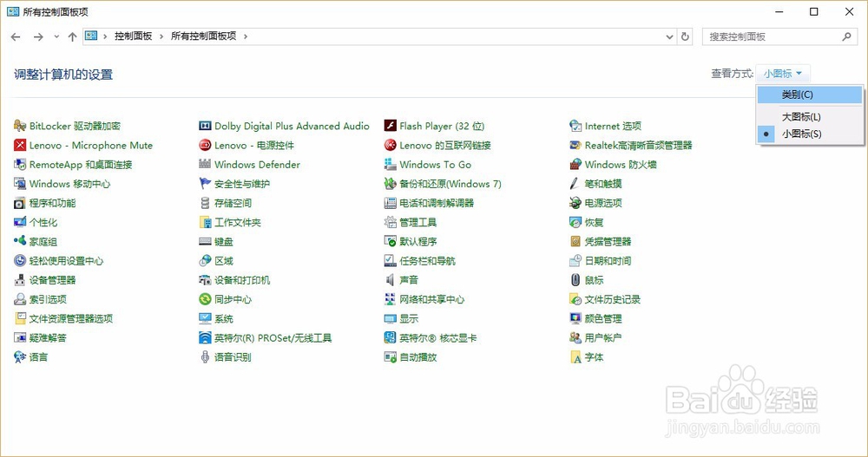This screenshot has width=868, height=457.
Task: Click the Lenovo - 电源控件 icon
Action: [x=205, y=146]
